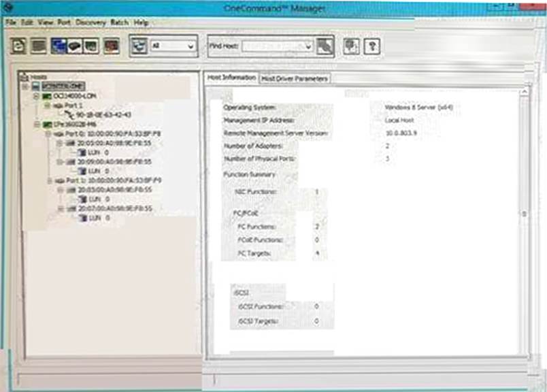Click the target icon beside 20:09:00:A0:98:9E:FB:55
This screenshot has width=547, height=392.
[x=71, y=162]
